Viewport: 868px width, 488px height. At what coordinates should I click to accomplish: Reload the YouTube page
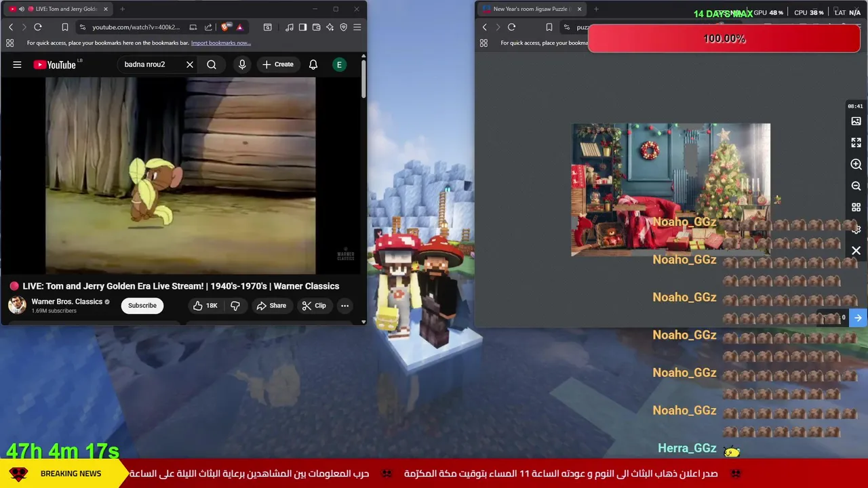click(x=38, y=27)
